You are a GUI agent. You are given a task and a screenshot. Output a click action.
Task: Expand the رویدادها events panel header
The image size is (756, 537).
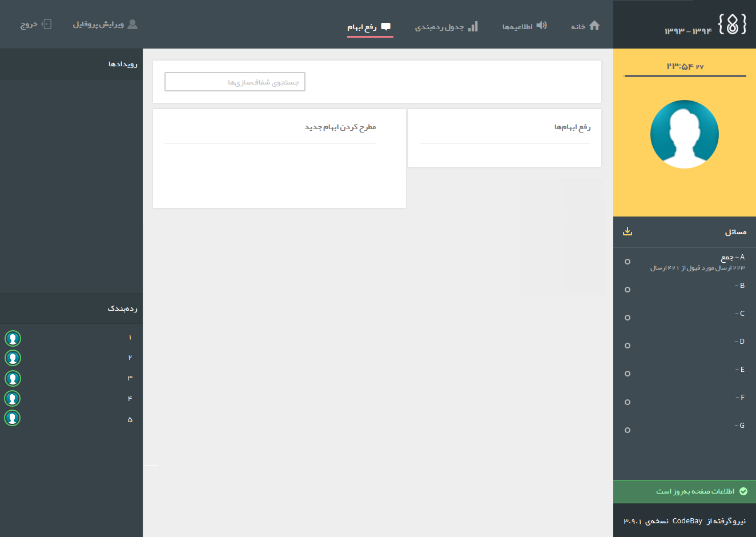point(123,64)
